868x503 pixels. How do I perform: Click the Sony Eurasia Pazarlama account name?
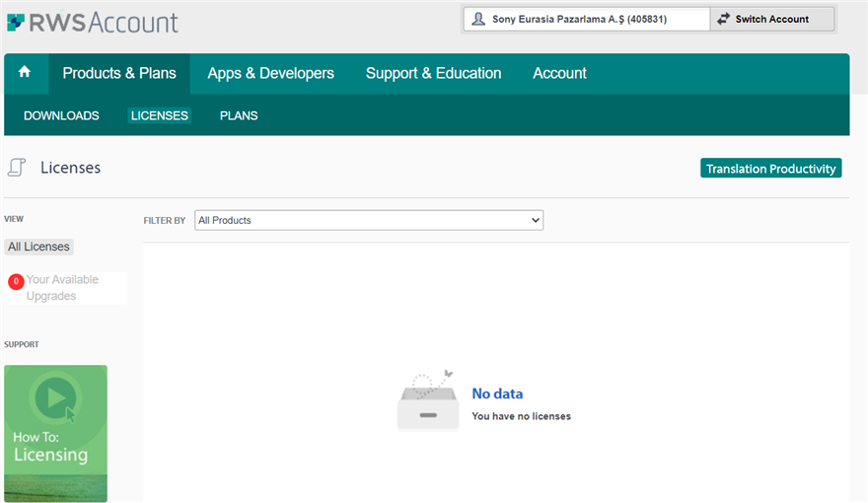(579, 19)
